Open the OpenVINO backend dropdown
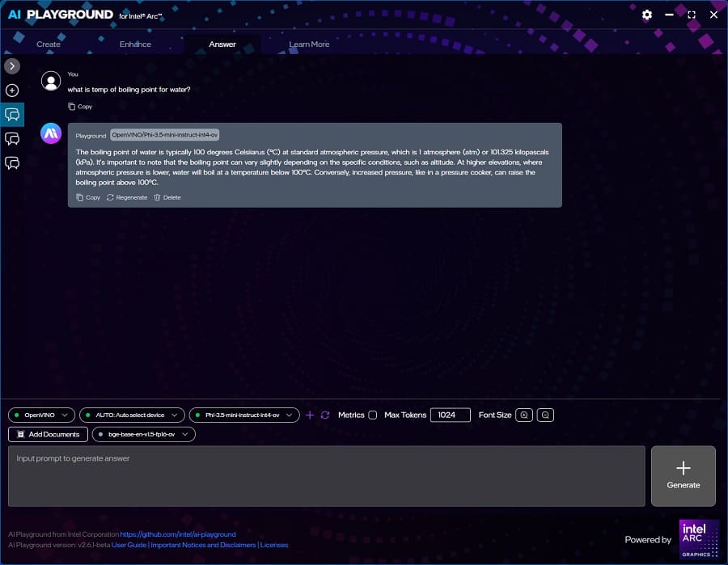The height and width of the screenshot is (565, 728). [x=42, y=415]
